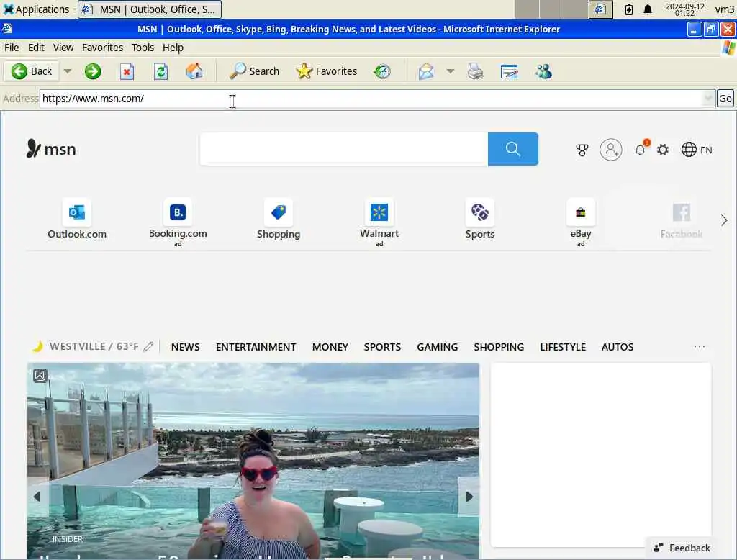Open the Walmart shortcut
Image resolution: width=737 pixels, height=560 pixels.
click(x=379, y=222)
